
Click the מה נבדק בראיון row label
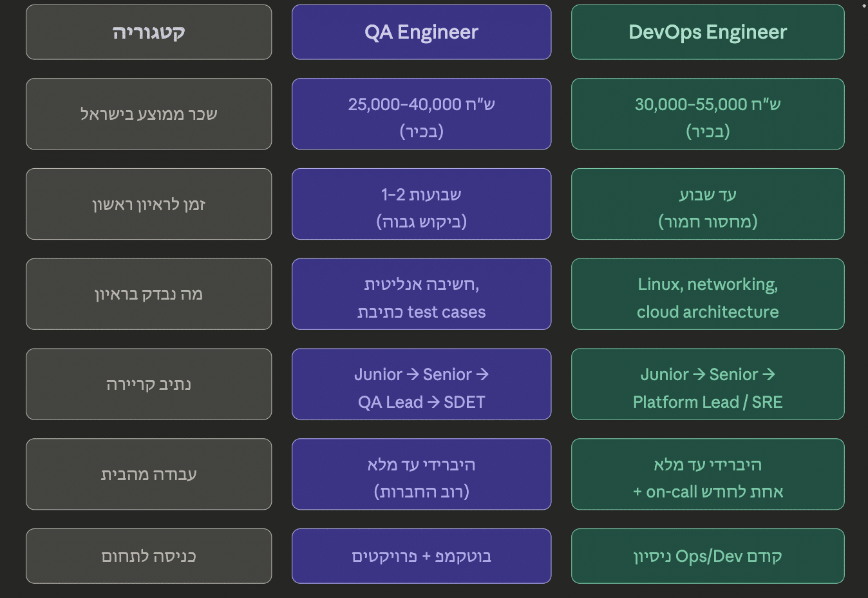coord(149,294)
